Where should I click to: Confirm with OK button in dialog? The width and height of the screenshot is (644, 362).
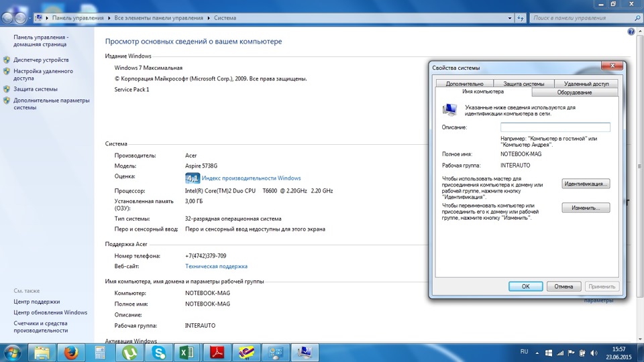pyautogui.click(x=526, y=286)
